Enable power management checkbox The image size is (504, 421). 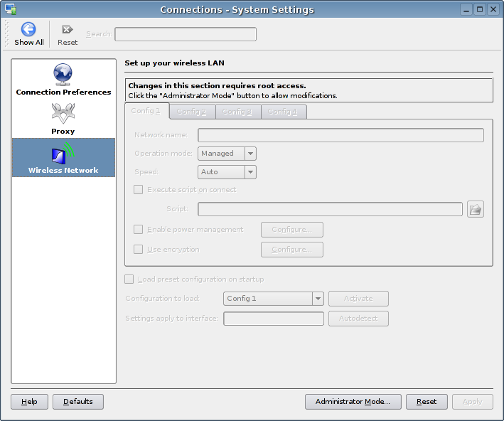click(x=139, y=230)
